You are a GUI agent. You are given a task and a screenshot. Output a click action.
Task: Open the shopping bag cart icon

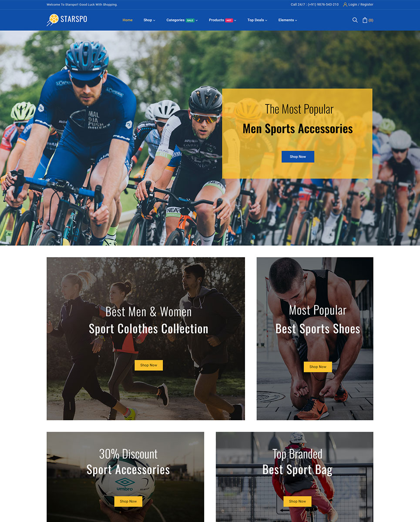tap(365, 20)
